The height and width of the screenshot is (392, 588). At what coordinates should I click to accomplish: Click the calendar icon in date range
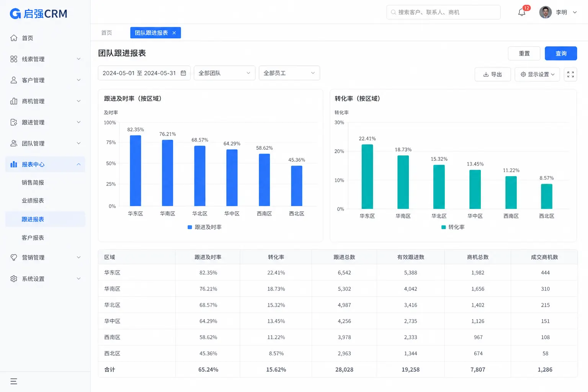pyautogui.click(x=183, y=73)
